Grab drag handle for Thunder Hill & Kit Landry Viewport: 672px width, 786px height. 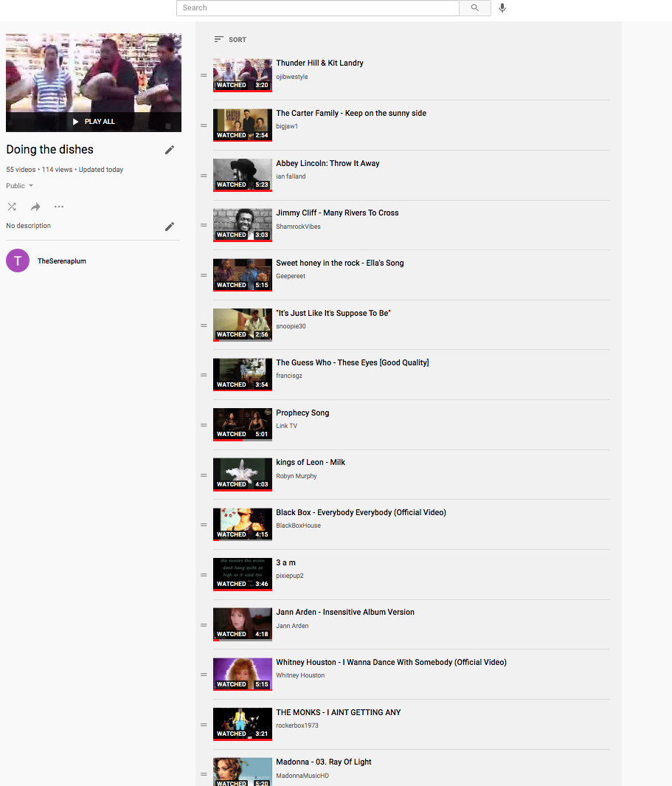tap(204, 76)
